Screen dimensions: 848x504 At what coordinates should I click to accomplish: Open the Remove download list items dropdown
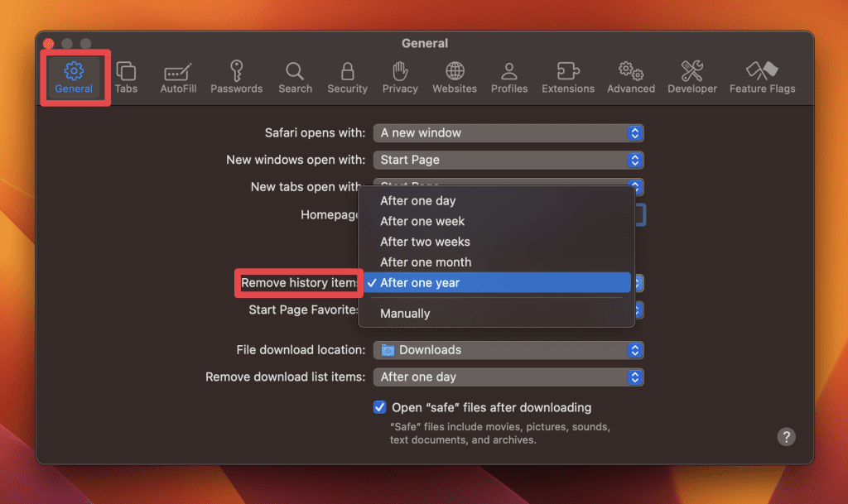[x=508, y=377]
